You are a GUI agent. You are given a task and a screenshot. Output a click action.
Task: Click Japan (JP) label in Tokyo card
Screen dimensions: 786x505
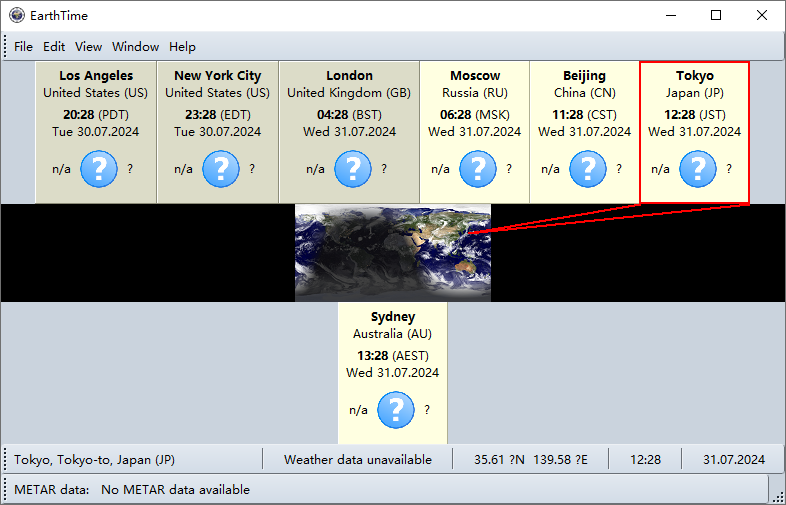(695, 93)
